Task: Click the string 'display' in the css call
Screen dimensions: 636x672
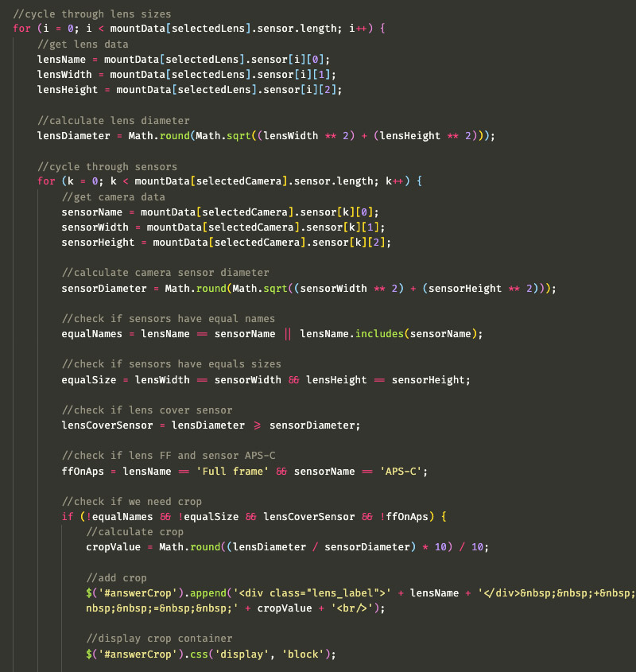Action: (x=242, y=655)
